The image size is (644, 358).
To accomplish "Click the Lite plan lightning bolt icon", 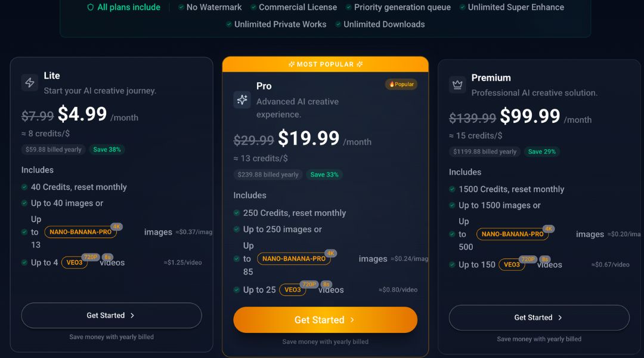I will tap(30, 82).
